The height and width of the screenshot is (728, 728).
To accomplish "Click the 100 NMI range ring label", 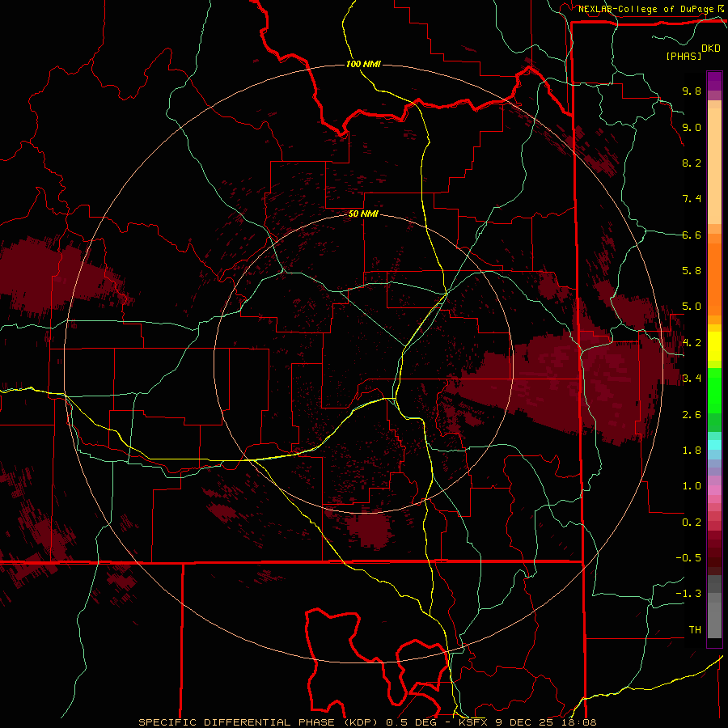I will 363,64.
